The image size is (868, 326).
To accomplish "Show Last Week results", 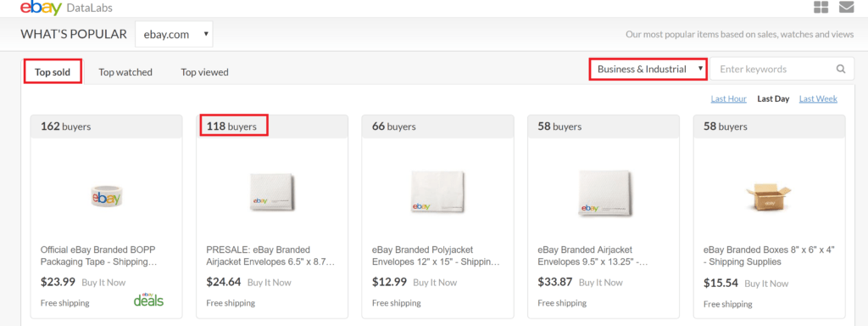I will point(818,98).
